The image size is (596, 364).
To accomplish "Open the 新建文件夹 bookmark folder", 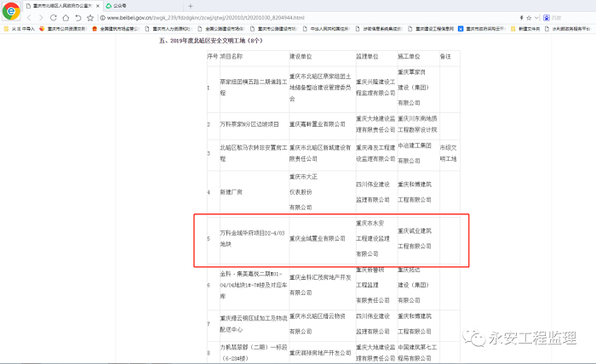I will coord(525,28).
